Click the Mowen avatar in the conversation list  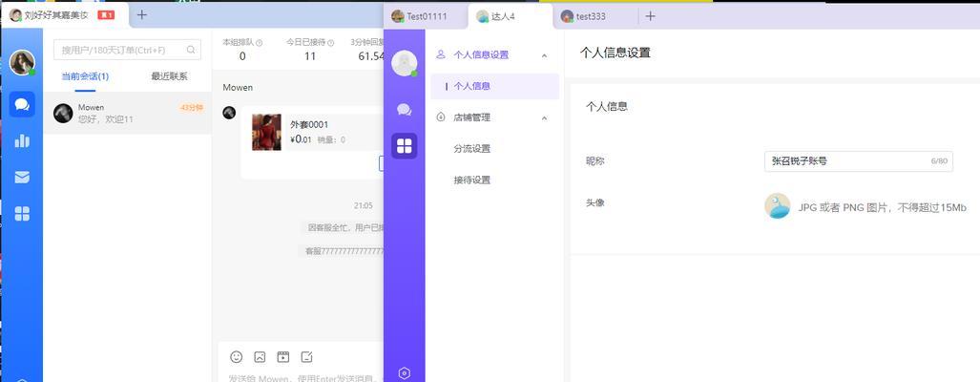tap(63, 113)
